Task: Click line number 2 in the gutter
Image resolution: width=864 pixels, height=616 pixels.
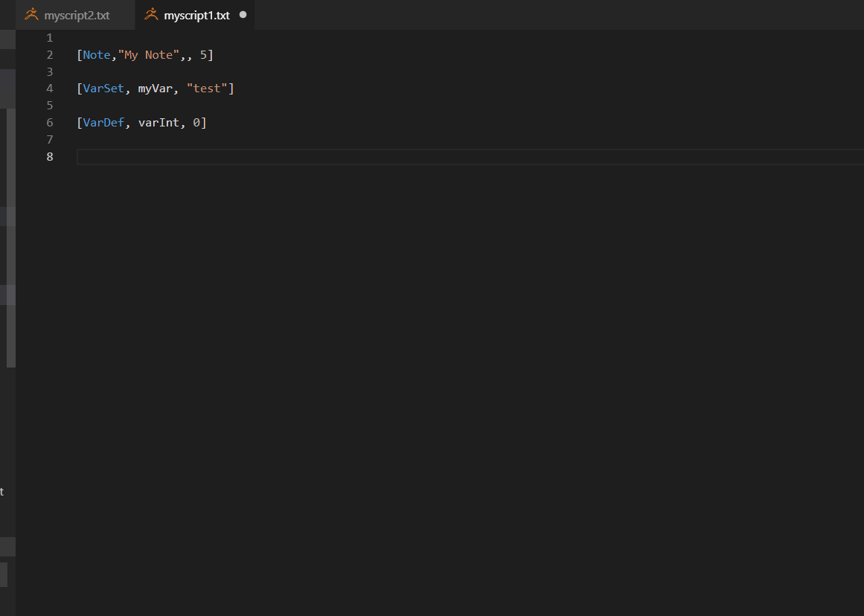Action: coord(49,54)
